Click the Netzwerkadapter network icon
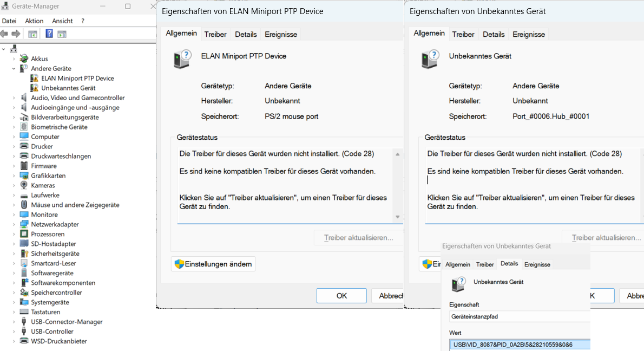The height and width of the screenshot is (351, 644). pos(24,224)
